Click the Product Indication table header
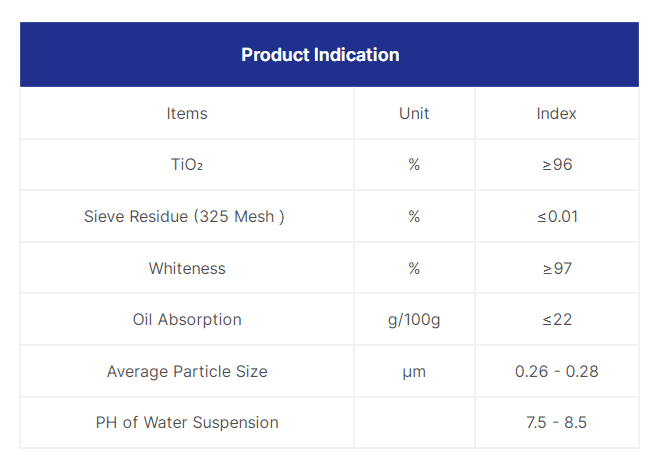The width and height of the screenshot is (663, 475). click(320, 55)
